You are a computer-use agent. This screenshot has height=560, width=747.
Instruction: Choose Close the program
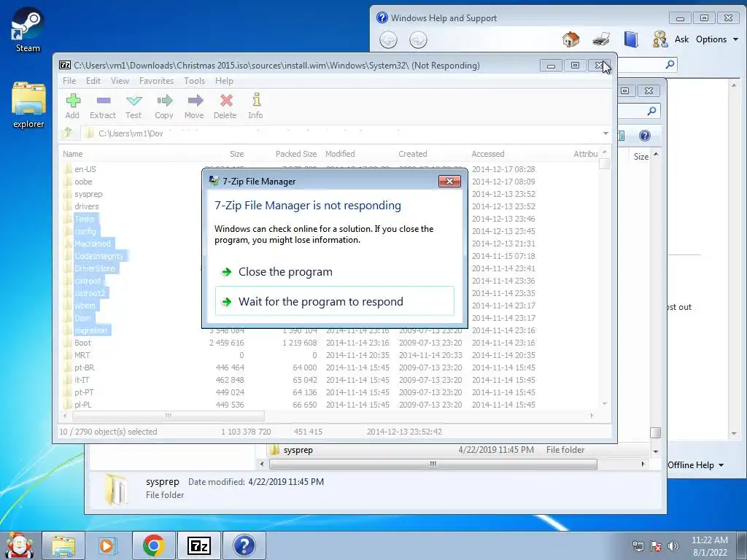tap(334, 272)
